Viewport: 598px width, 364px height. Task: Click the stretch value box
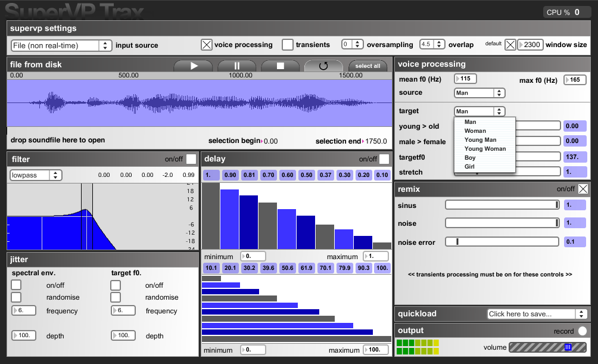pyautogui.click(x=575, y=172)
